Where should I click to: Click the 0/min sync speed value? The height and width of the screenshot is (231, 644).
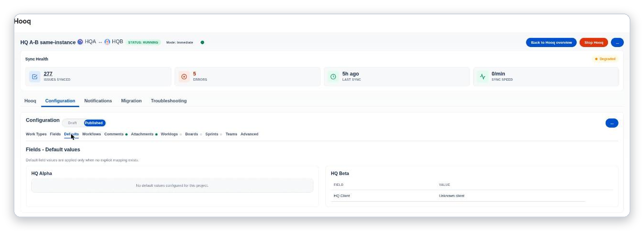pos(498,74)
